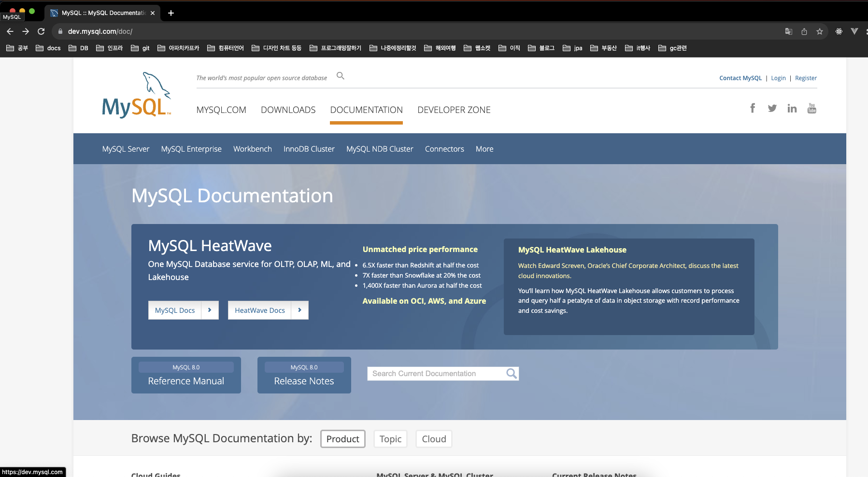Select the Product browse option
Image resolution: width=868 pixels, height=477 pixels.
coord(343,439)
